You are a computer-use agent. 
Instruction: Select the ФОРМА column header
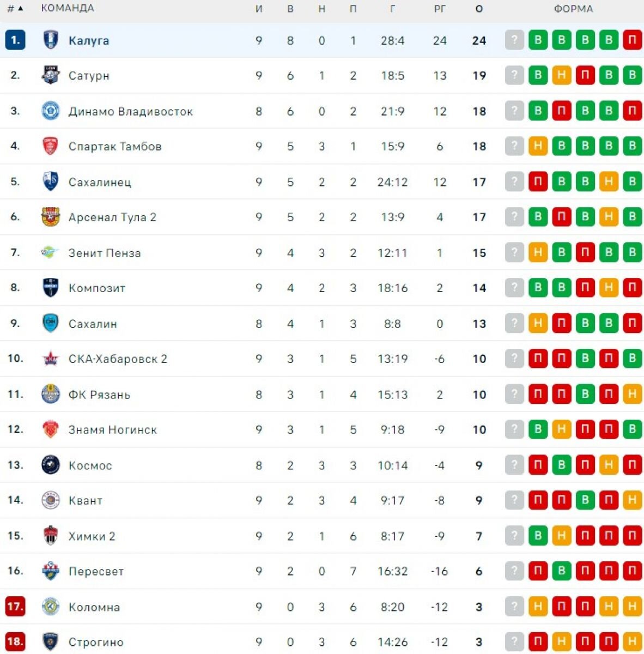(573, 9)
